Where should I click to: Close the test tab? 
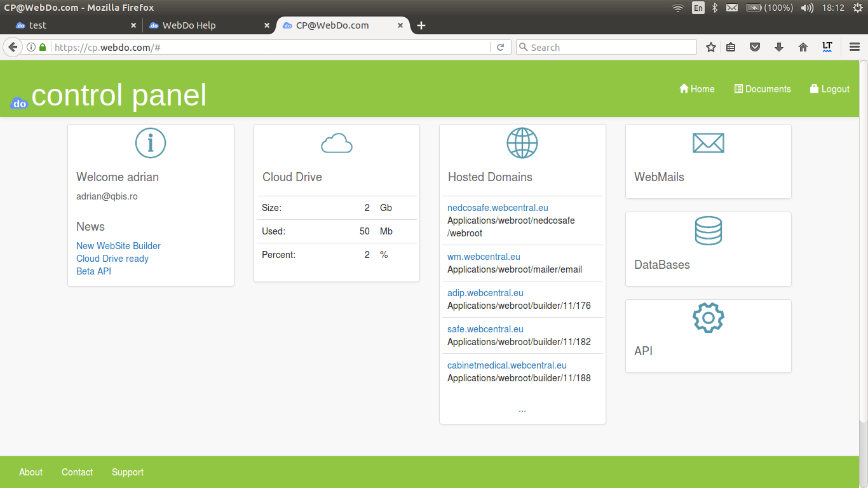tap(133, 25)
